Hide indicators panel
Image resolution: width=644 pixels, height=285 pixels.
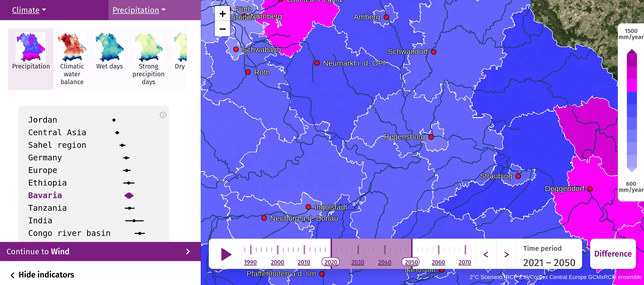click(x=42, y=275)
